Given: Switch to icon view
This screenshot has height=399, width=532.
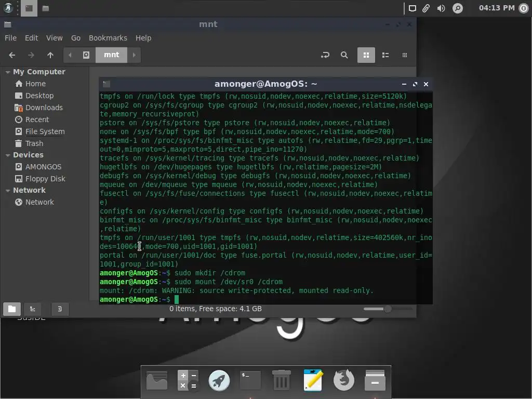Looking at the screenshot, I should point(366,55).
